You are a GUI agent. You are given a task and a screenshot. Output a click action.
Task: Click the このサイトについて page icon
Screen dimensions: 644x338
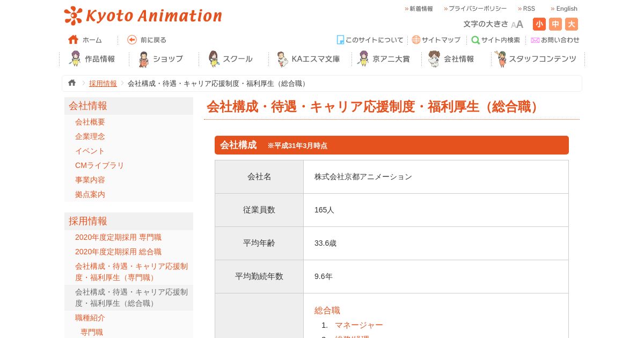pos(340,40)
